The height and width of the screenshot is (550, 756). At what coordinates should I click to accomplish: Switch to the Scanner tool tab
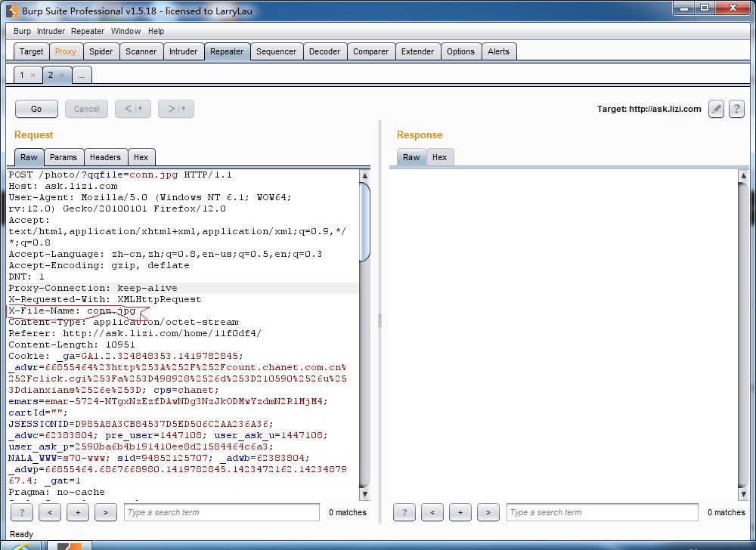(141, 51)
